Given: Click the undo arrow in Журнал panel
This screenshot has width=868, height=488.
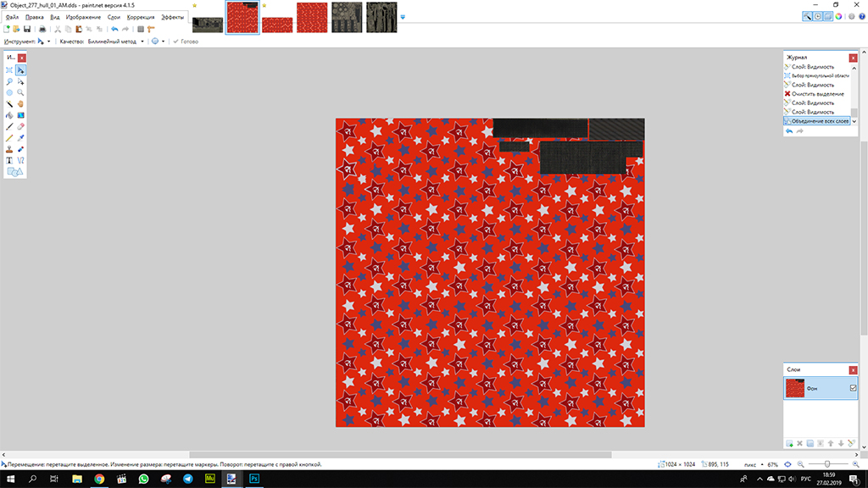Looking at the screenshot, I should [x=789, y=131].
